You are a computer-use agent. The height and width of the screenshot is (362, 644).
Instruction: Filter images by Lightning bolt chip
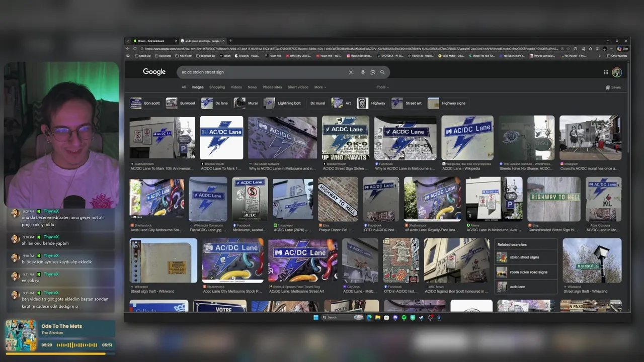(x=283, y=103)
